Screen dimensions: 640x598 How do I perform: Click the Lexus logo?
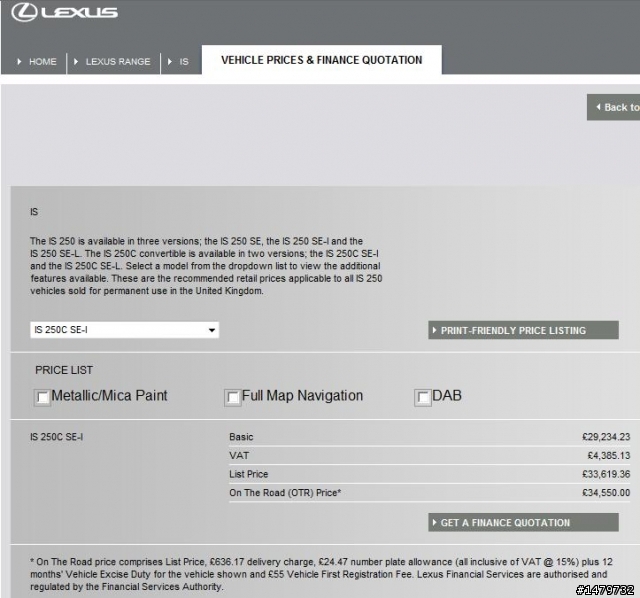(x=64, y=12)
